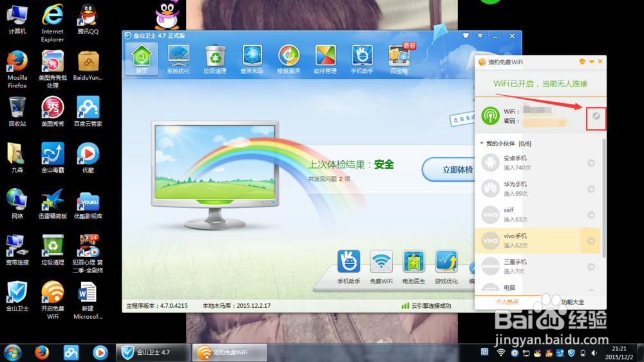Open 系统优化 in 金山卫士 toolbar
Image resolution: width=644 pixels, height=362 pixels.
178,59
